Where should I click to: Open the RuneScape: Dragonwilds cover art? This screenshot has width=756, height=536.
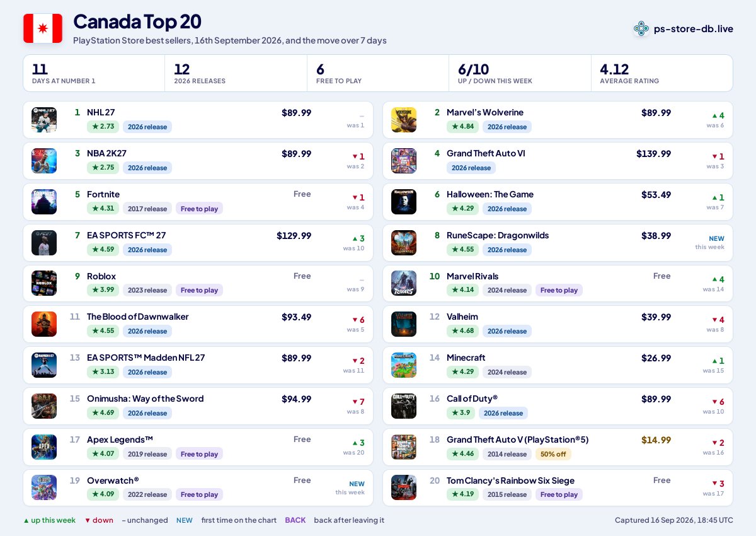[404, 243]
